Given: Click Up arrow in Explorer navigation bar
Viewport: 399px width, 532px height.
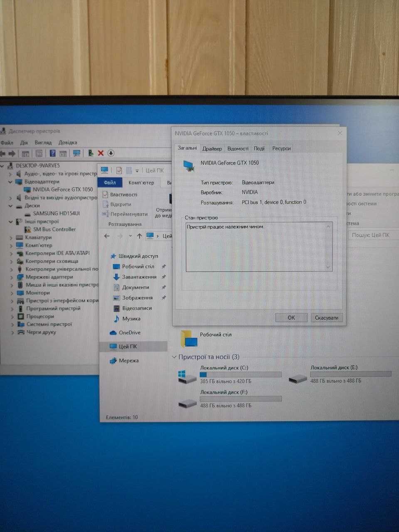Looking at the screenshot, I should (x=139, y=236).
